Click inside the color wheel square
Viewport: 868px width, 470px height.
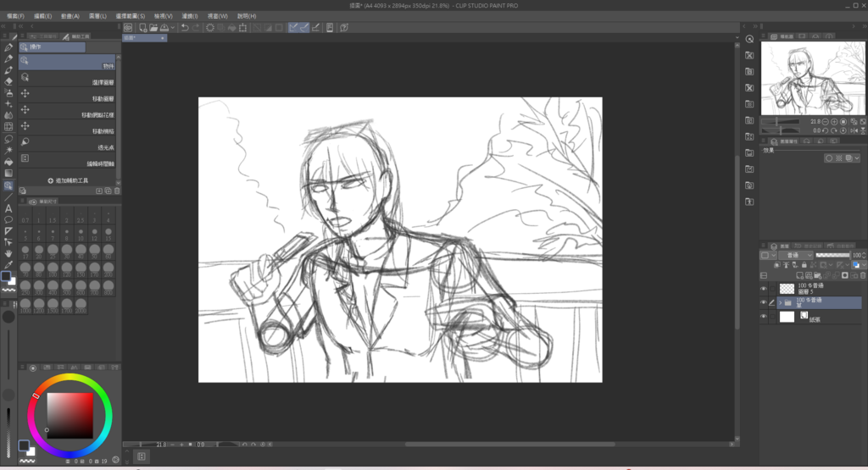click(68, 412)
